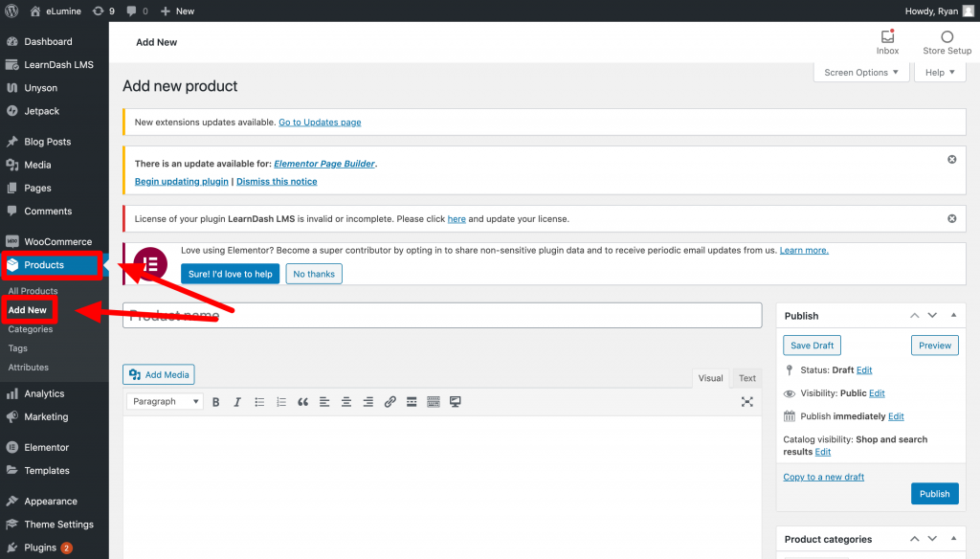
Task: Apply italic formatting in editor toolbar
Action: 237,402
